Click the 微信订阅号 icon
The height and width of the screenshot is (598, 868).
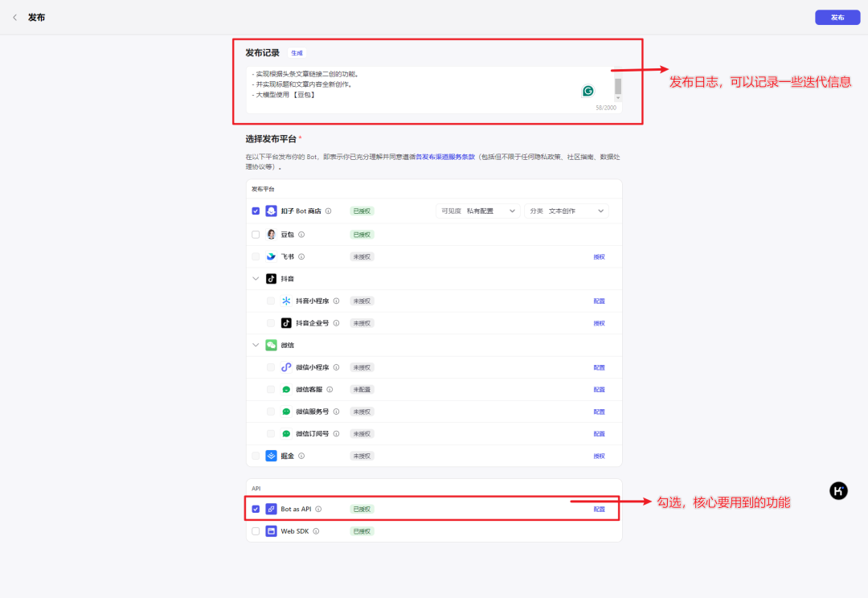coord(286,434)
